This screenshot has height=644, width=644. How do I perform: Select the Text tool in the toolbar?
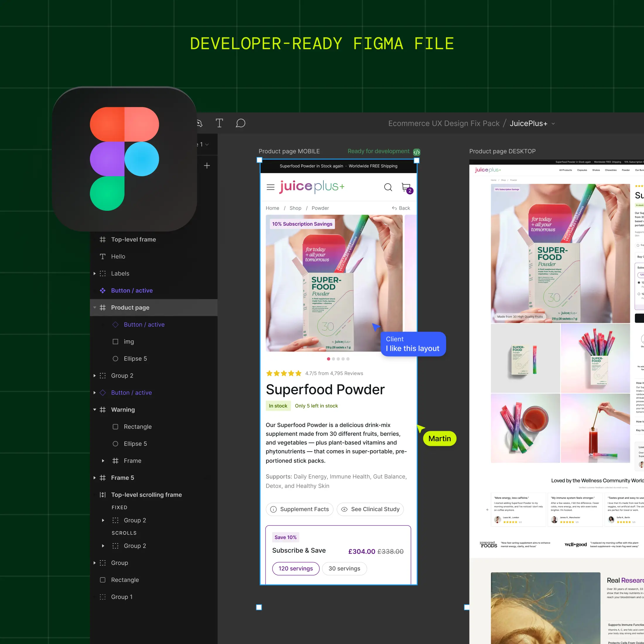click(x=219, y=123)
